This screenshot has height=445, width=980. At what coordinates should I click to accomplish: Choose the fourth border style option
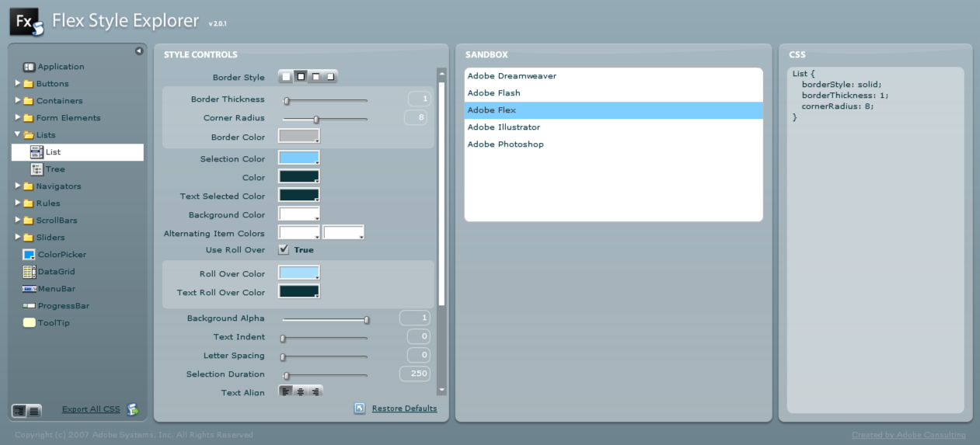pos(330,77)
